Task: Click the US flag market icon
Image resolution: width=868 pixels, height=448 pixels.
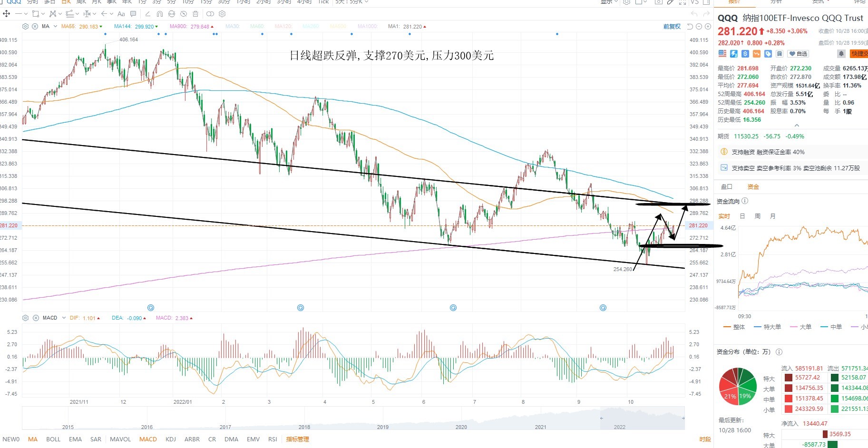Action: (x=722, y=54)
